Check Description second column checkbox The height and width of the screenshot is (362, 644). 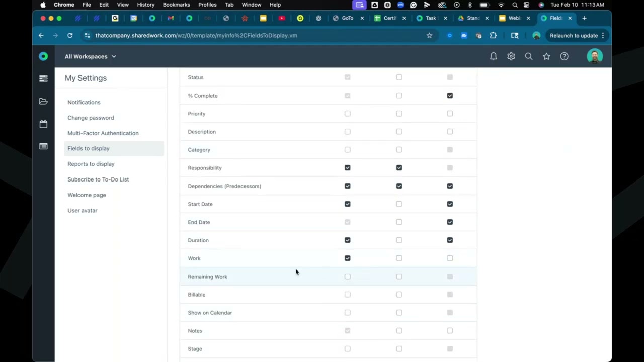399,132
